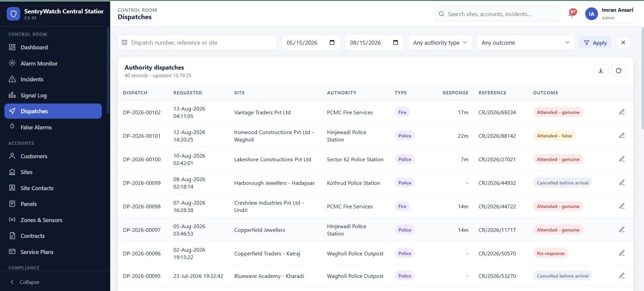644x291 pixels.
Task: Edit dispatch DP-2026-00098
Action: coord(622,206)
